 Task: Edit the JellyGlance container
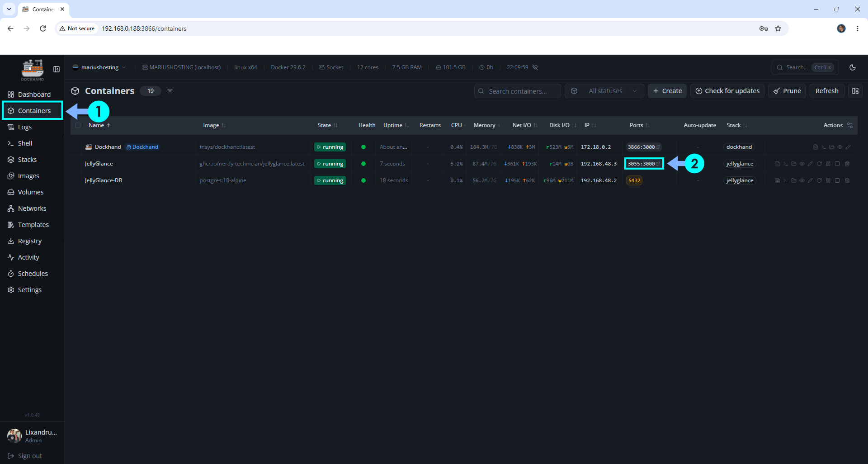811,164
